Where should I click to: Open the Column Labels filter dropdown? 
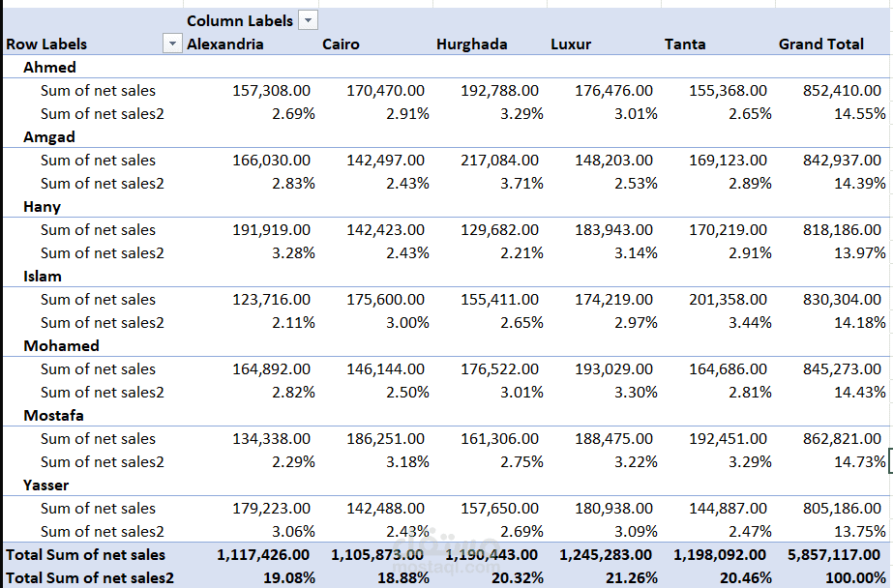pyautogui.click(x=308, y=20)
